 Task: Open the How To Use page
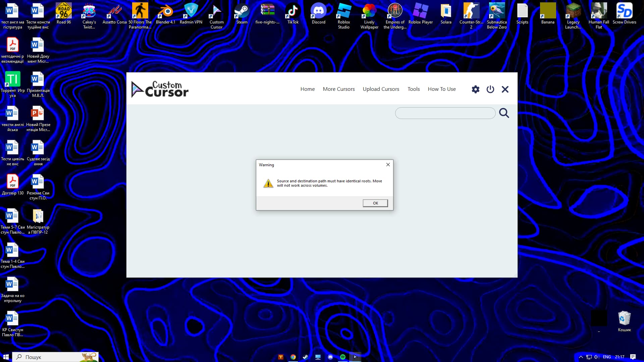click(x=441, y=89)
